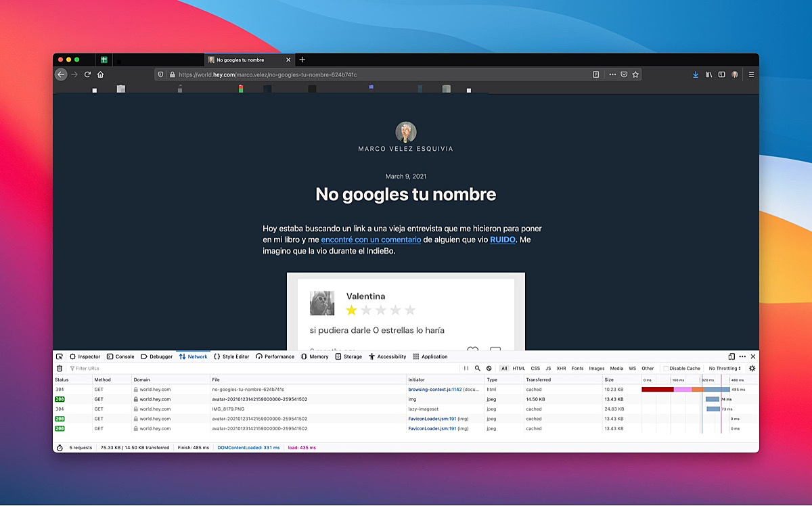Viewport: 812px width, 506px height.
Task: Filter network requests by XHR
Action: click(562, 368)
